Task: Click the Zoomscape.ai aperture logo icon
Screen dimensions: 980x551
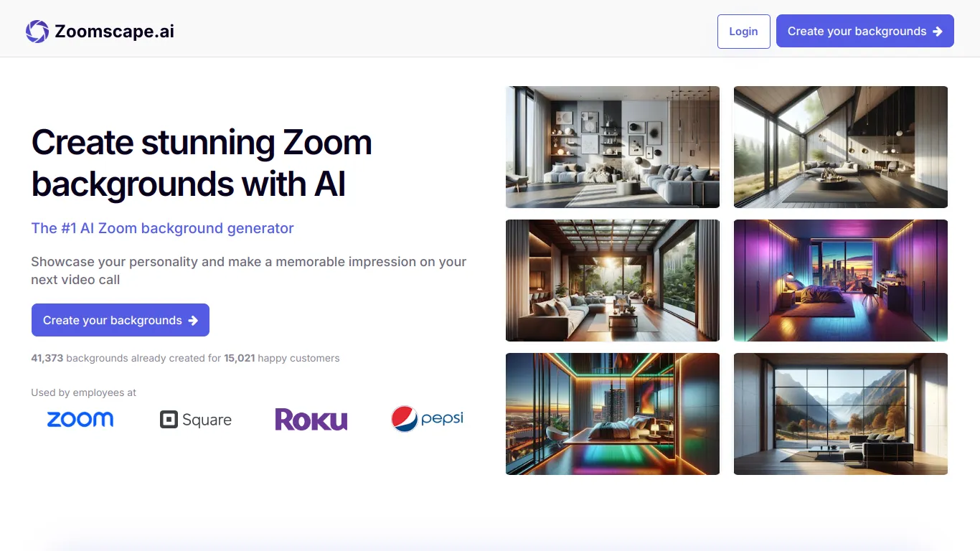Action: click(x=37, y=32)
